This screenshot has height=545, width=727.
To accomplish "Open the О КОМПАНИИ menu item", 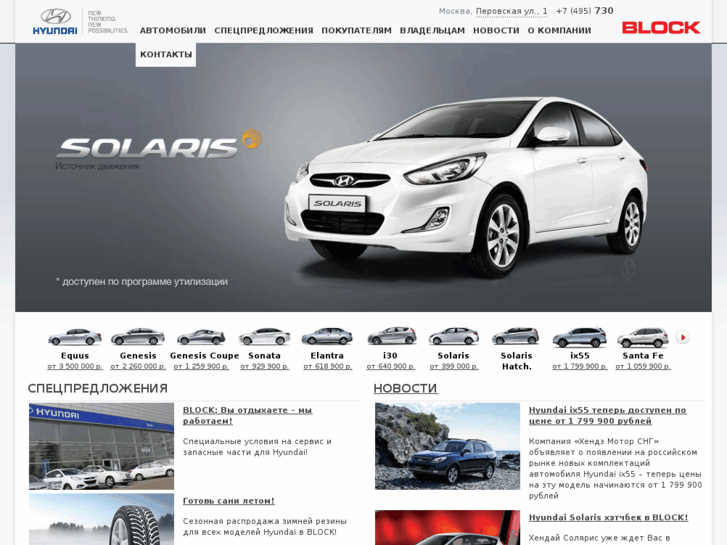I will click(x=559, y=31).
